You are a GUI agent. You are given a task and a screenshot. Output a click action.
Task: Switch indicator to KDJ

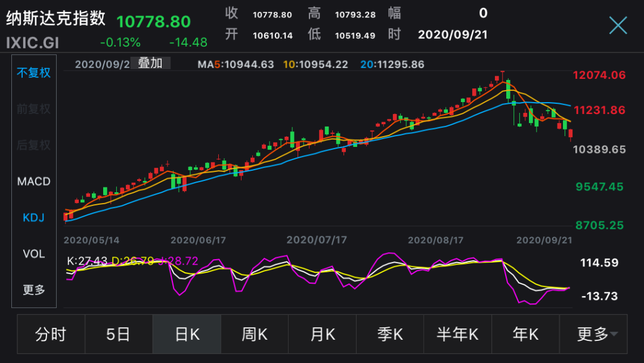pyautogui.click(x=33, y=217)
